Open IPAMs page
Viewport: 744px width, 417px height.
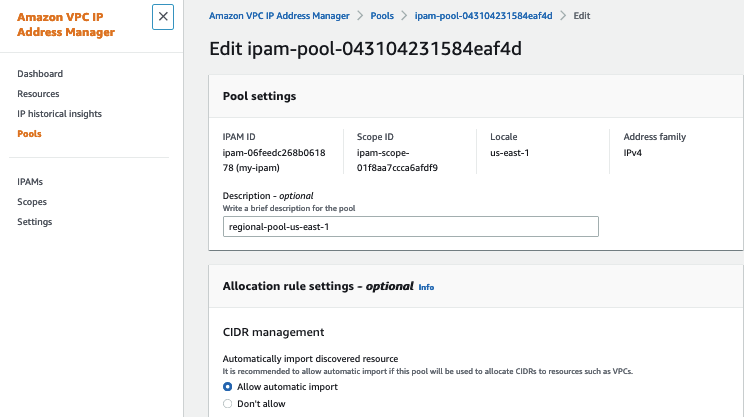pyautogui.click(x=30, y=182)
